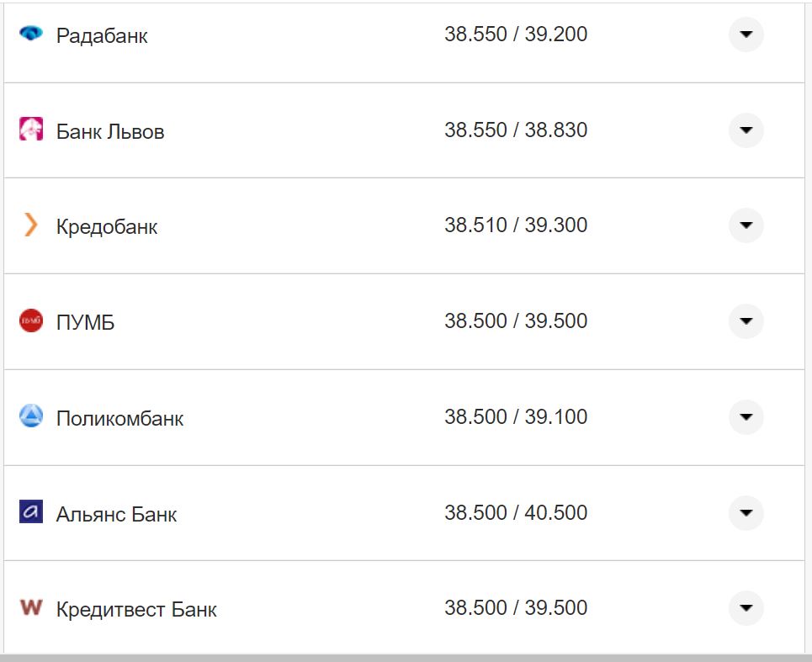Viewport: 812px width, 662px height.
Task: Open the Радабанк bank name link
Action: point(102,36)
